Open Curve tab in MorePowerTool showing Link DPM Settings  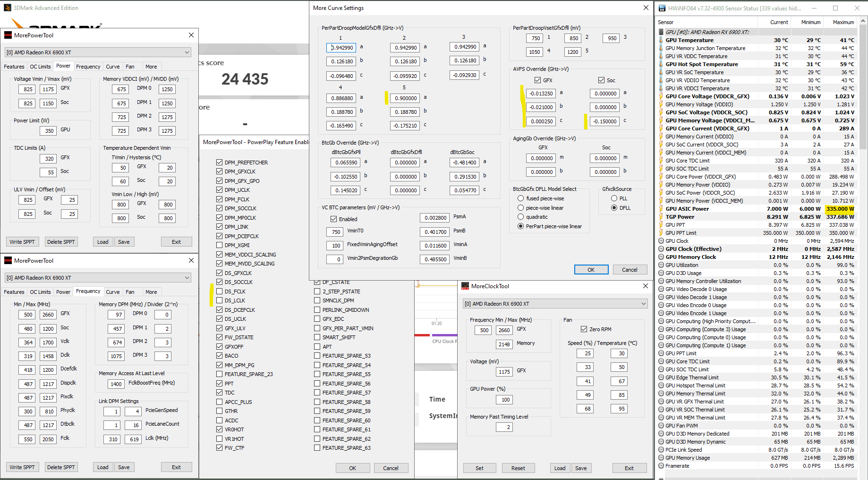[112, 292]
